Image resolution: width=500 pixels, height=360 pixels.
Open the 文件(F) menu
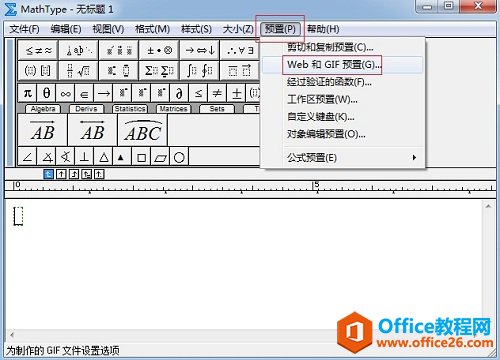24,29
